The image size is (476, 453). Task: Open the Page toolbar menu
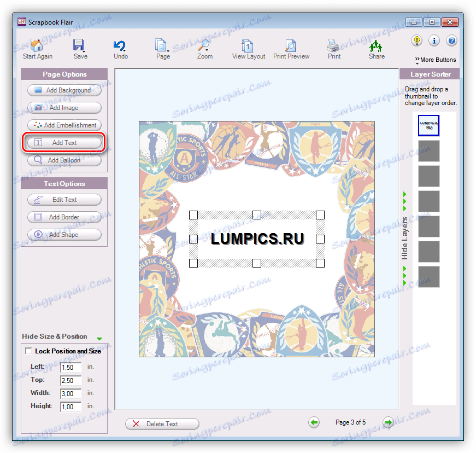tap(163, 49)
